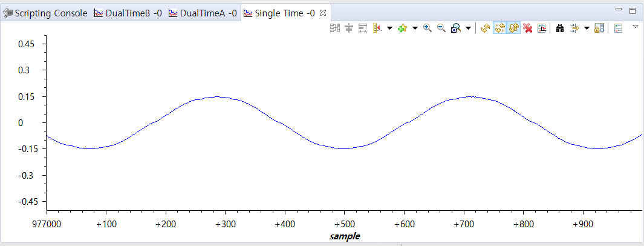This screenshot has width=644, height=246.
Task: Maximize the graph view panel
Action: [633, 11]
